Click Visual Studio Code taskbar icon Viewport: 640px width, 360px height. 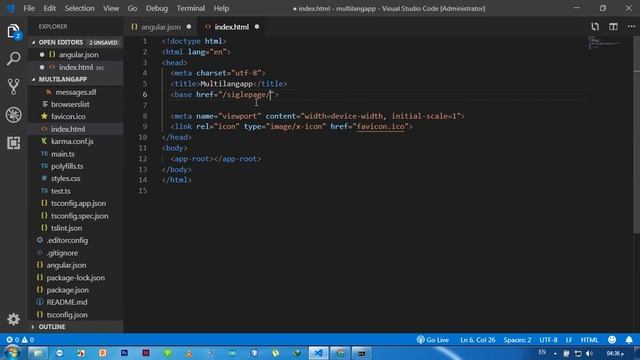(x=318, y=353)
